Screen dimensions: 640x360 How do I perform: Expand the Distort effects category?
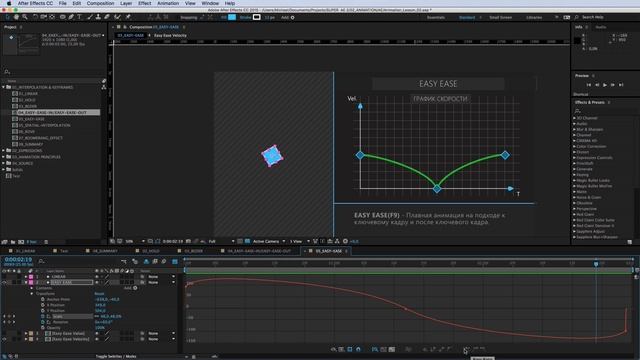(574, 152)
